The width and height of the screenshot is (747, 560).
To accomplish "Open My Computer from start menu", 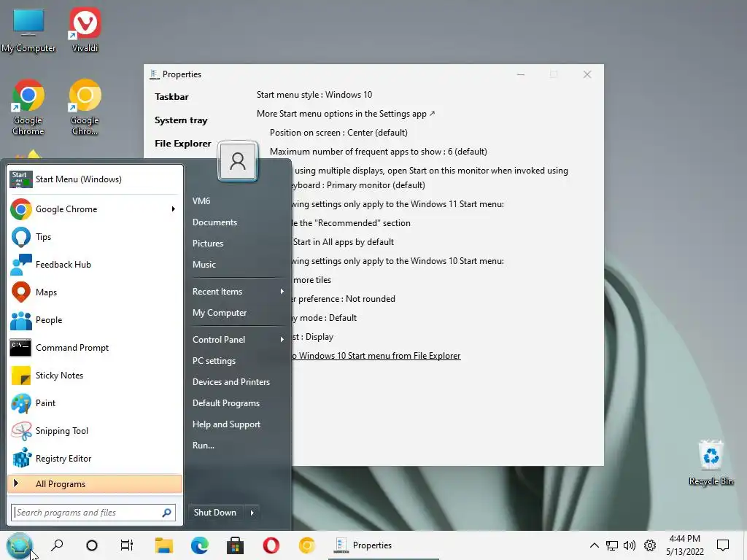I will [219, 313].
